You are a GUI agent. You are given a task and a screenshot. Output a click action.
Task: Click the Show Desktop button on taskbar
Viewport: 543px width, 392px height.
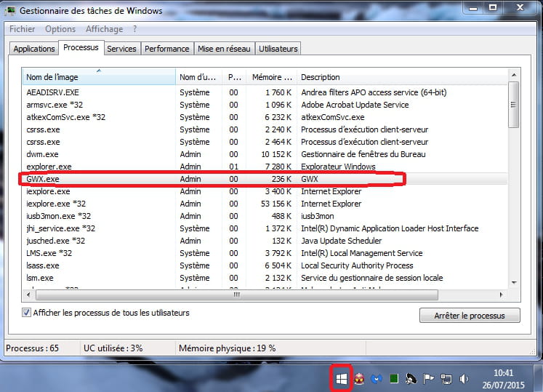[x=539, y=378]
